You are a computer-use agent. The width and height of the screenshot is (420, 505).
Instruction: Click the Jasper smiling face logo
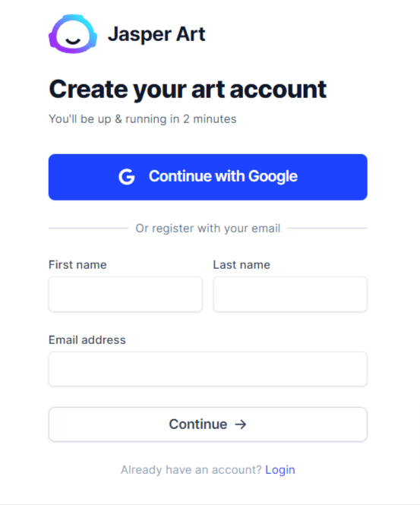point(73,34)
